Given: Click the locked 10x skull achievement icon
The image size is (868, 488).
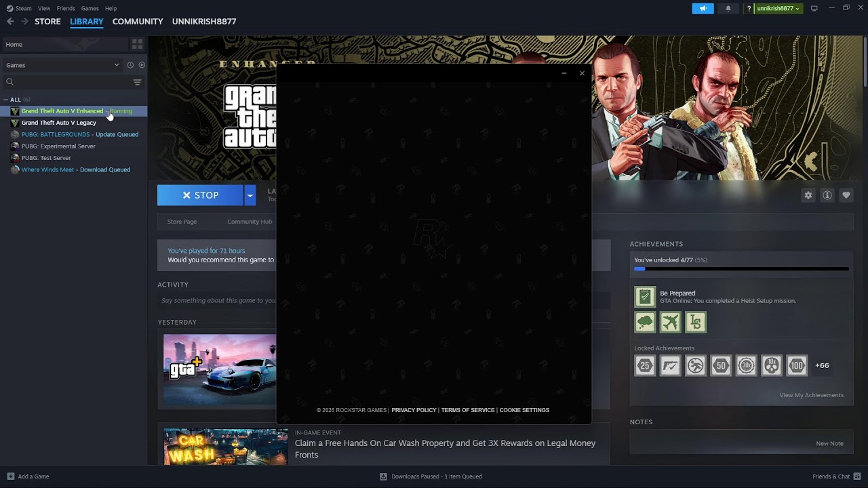Looking at the screenshot, I should 772,366.
